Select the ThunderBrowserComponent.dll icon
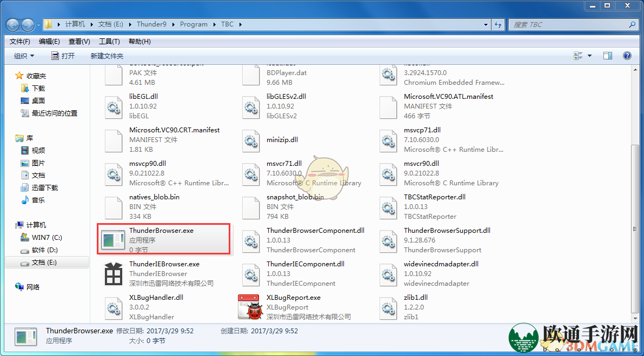 250,240
